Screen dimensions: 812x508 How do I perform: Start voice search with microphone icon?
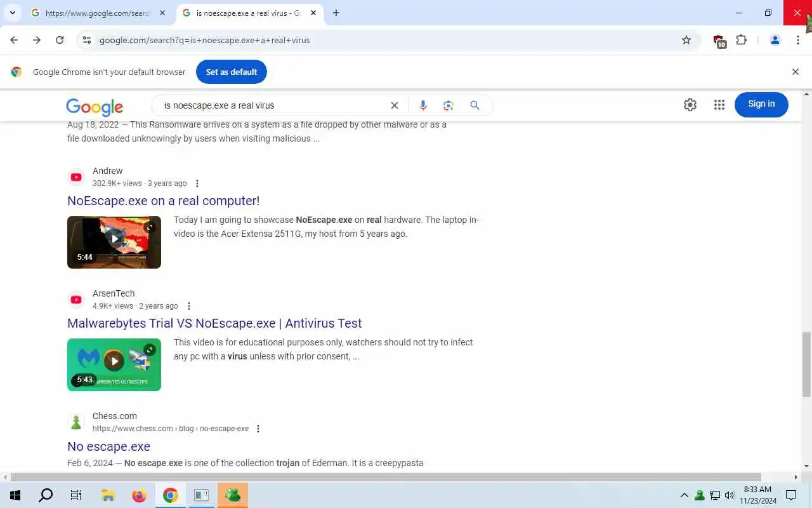click(423, 105)
